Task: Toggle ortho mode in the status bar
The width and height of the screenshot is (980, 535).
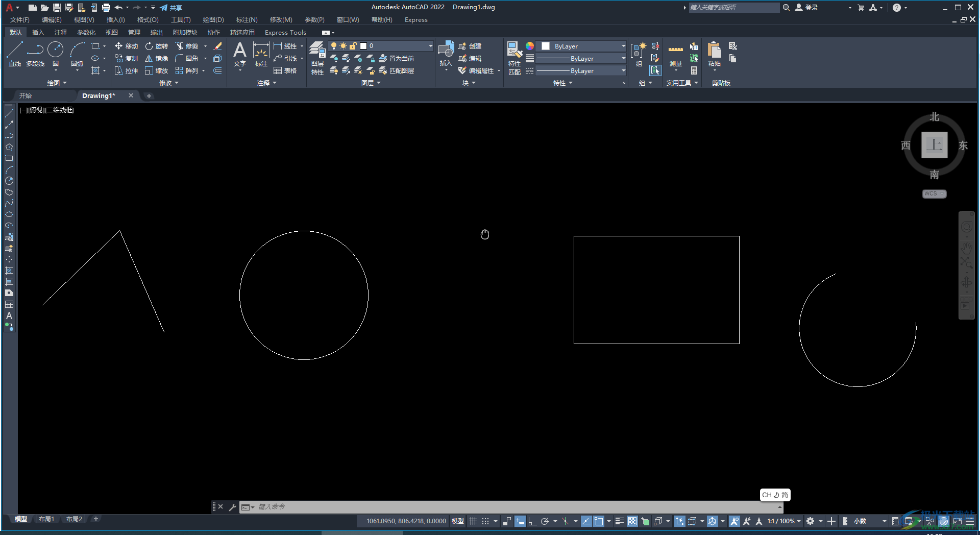Action: [x=532, y=521]
